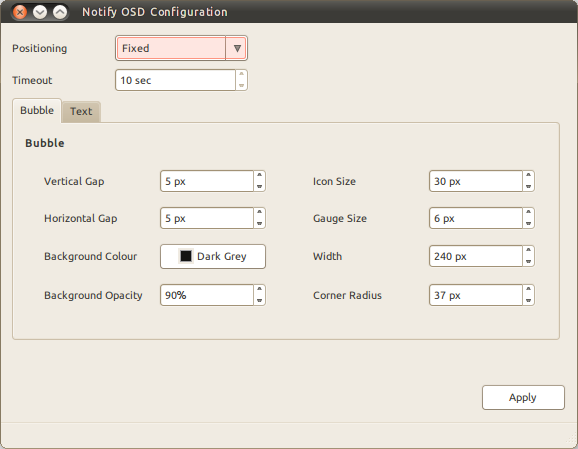The image size is (578, 449).
Task: Increase the Vertical Gap value with up arrow
Action: (260, 175)
